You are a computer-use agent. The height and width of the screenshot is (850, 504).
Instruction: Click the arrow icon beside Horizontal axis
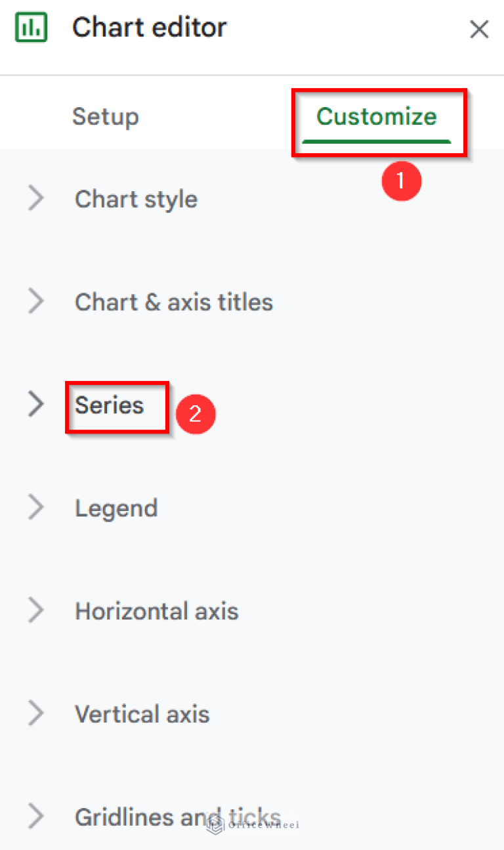coord(37,611)
